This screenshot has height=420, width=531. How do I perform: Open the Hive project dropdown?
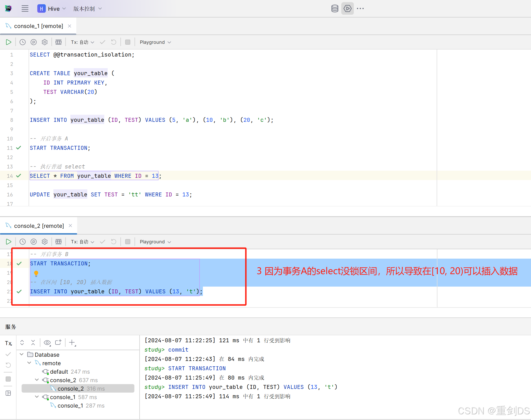(52, 9)
